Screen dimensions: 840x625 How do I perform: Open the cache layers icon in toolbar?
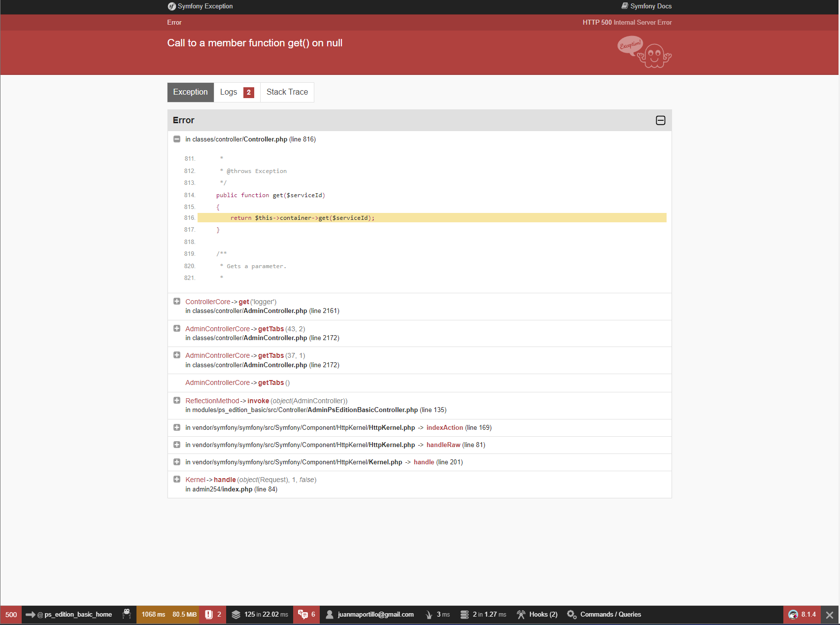pos(236,615)
